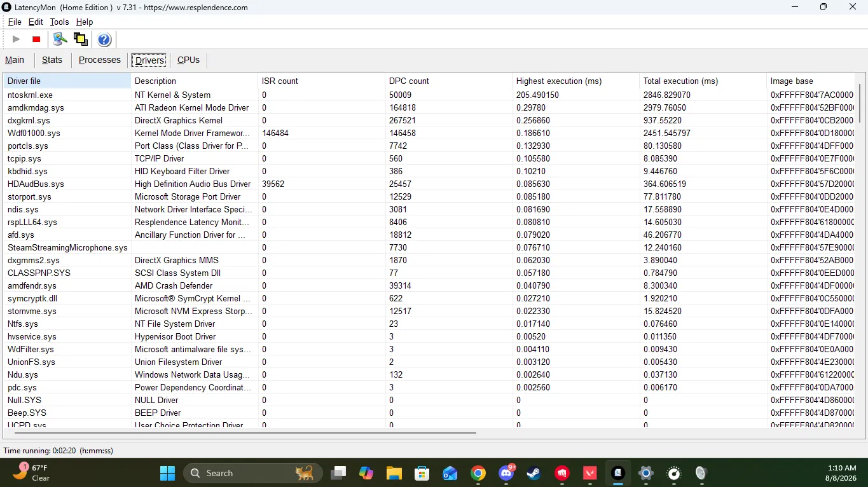Open File Explorer in the taskbar
Screen dimensions: 868x487
pos(394,473)
